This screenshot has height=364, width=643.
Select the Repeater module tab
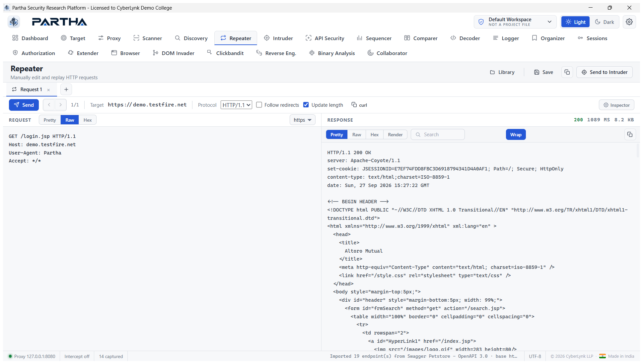(236, 38)
